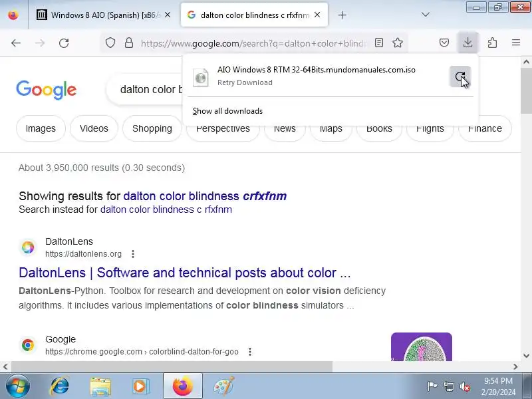Click vertical scrollbar up arrow

pyautogui.click(x=526, y=62)
